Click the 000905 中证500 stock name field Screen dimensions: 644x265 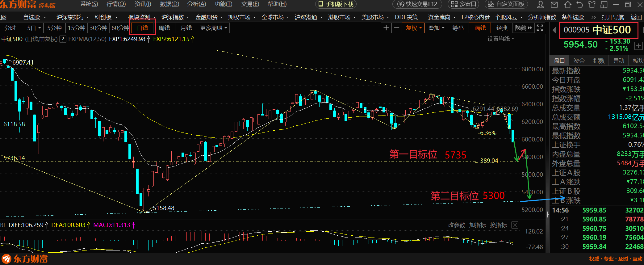pyautogui.click(x=599, y=30)
